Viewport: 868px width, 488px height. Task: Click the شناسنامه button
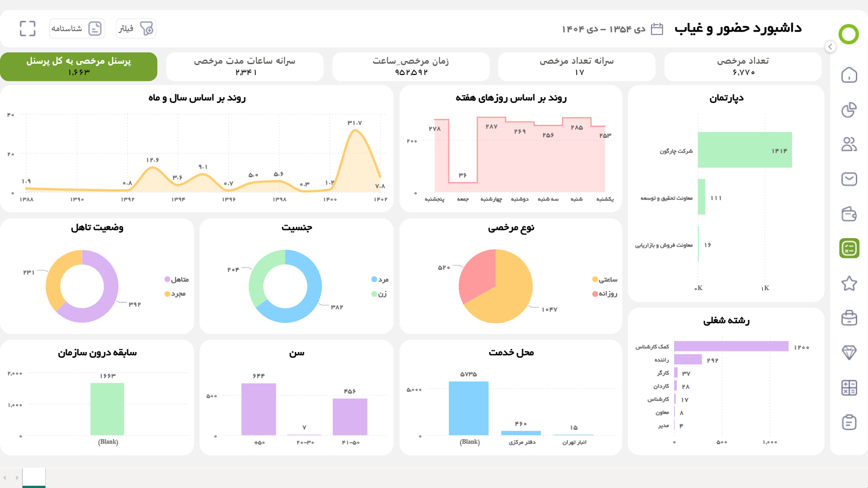[77, 28]
